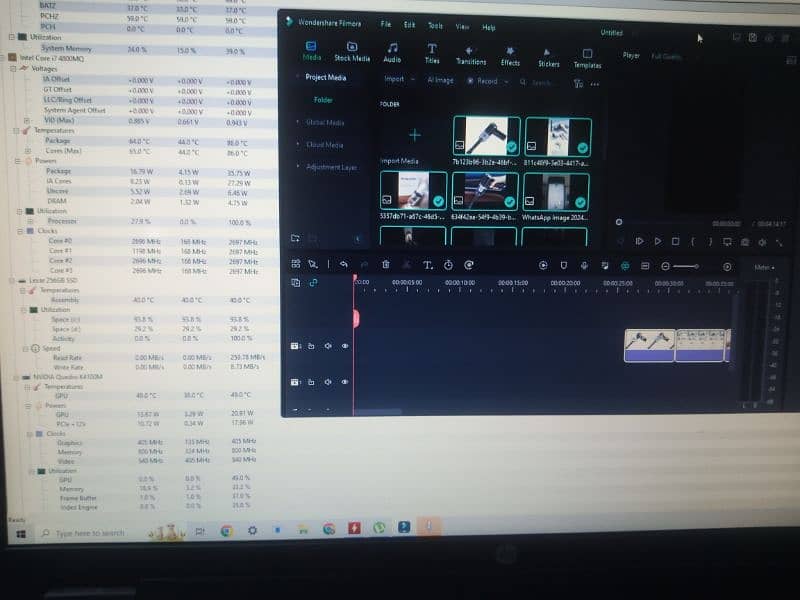
Task: Toggle visibility eye on lower track
Action: point(345,382)
